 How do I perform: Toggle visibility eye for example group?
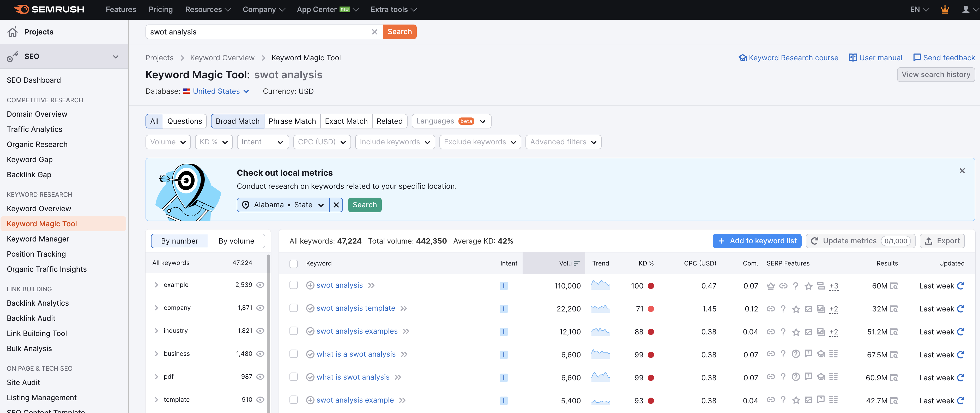click(260, 285)
